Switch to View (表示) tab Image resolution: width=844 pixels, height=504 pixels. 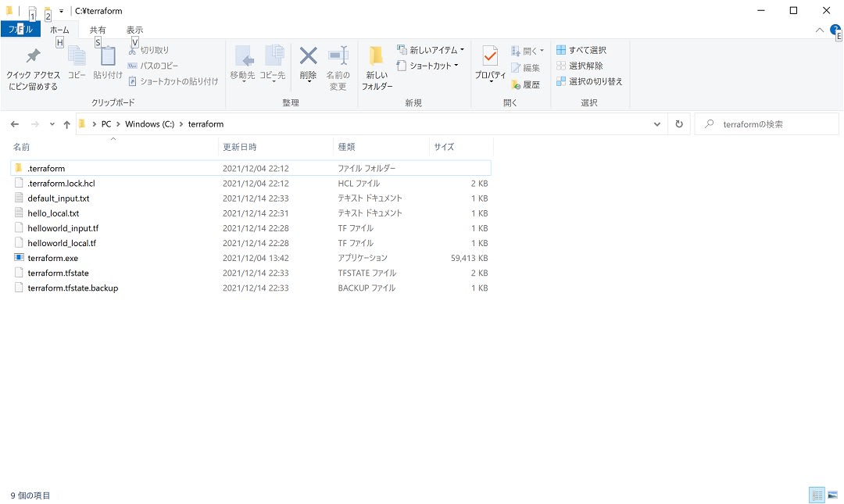tap(134, 30)
